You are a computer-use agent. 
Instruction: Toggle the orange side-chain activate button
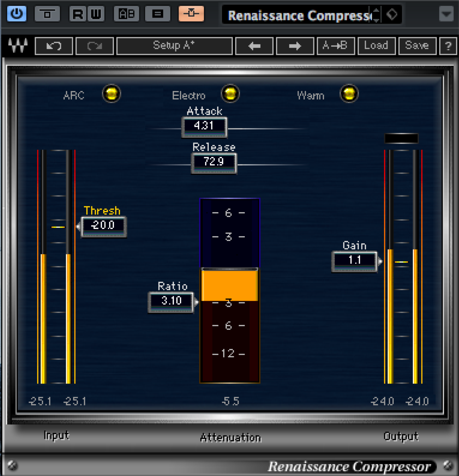click(x=191, y=14)
